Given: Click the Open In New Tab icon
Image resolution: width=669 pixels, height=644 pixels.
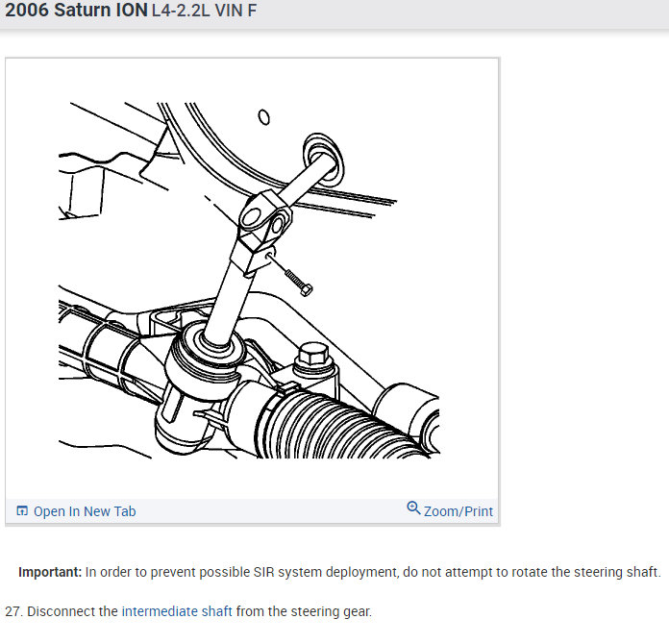Looking at the screenshot, I should point(22,510).
